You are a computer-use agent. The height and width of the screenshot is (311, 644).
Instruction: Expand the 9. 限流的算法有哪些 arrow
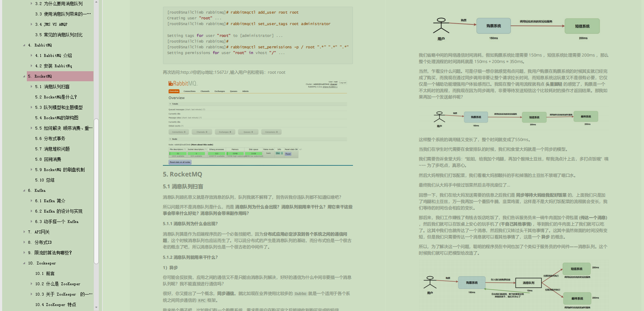tap(24, 253)
